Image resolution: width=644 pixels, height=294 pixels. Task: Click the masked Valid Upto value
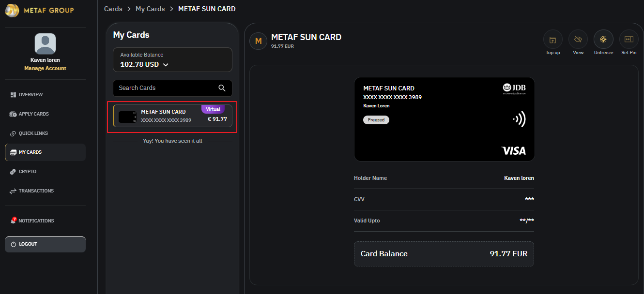click(527, 220)
